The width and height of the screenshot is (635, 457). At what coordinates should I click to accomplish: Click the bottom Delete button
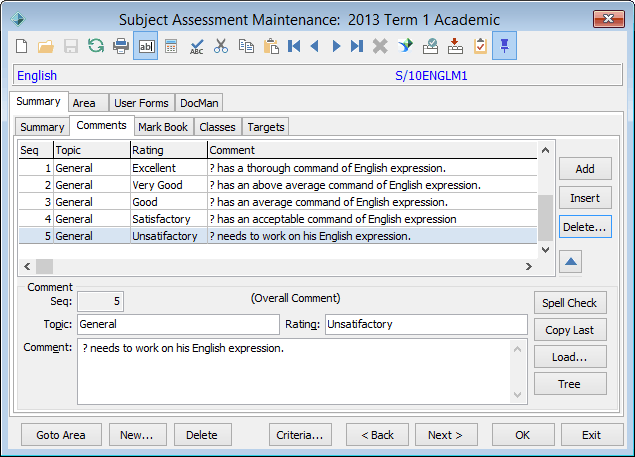click(x=203, y=435)
